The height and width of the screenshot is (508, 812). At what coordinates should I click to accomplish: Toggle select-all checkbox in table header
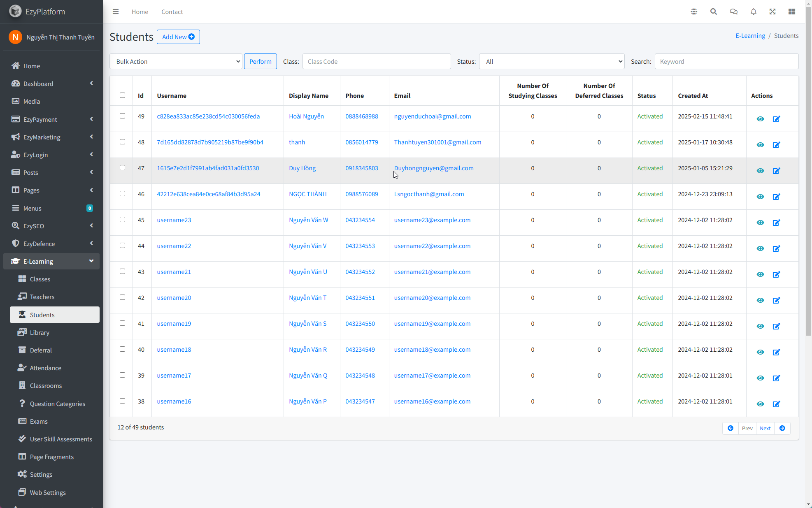click(x=122, y=95)
